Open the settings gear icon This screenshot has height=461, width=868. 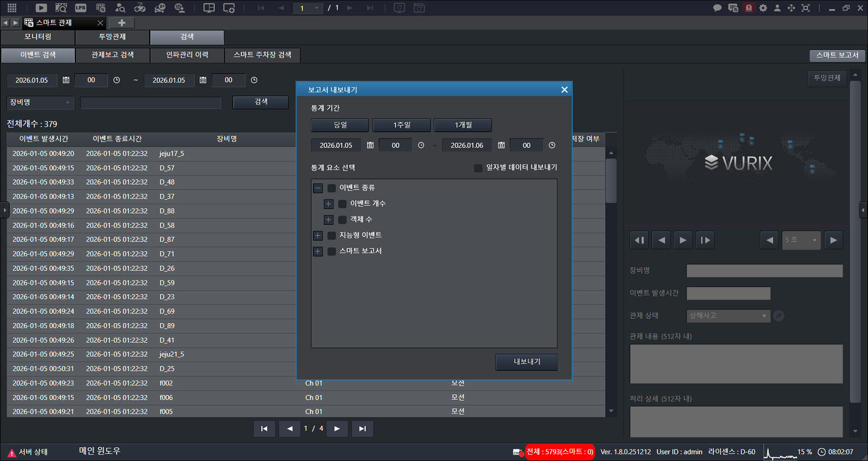coord(763,8)
